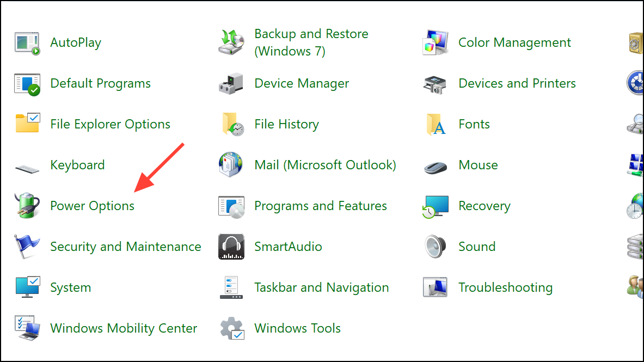Click the Device Manager icon
644x362 pixels.
pyautogui.click(x=231, y=83)
